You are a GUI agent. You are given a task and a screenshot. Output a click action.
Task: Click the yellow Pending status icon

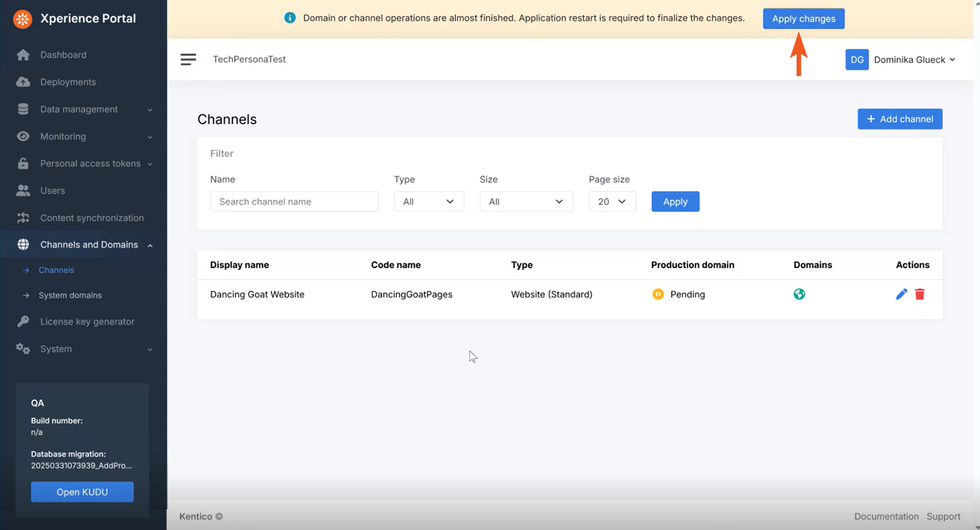click(x=658, y=294)
